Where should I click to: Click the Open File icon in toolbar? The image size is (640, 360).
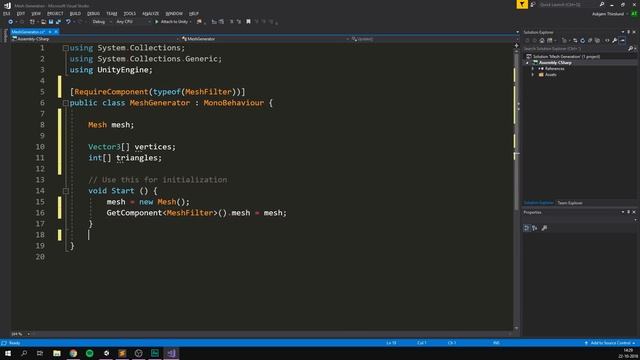[43, 22]
